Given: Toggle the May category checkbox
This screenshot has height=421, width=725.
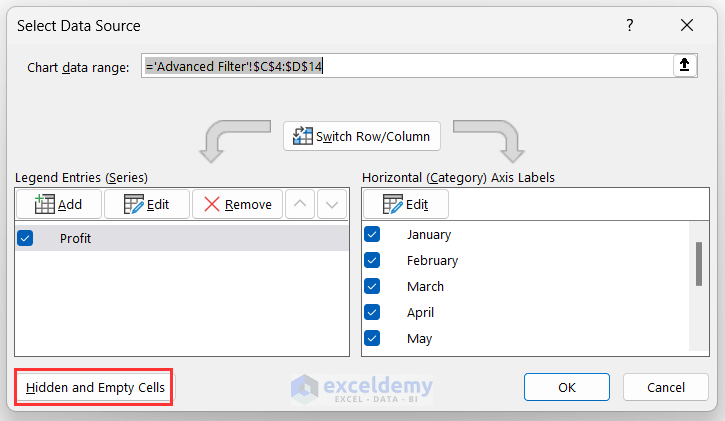Looking at the screenshot, I should [x=372, y=338].
